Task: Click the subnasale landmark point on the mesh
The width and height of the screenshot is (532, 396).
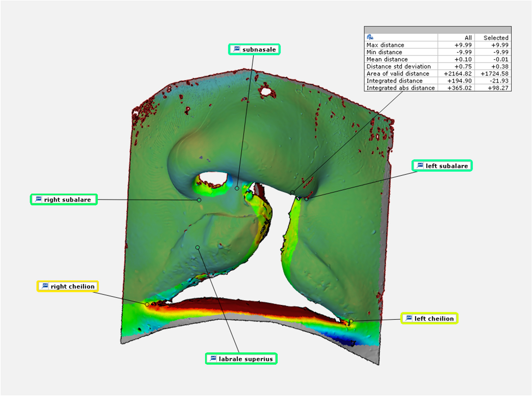Action: point(237,189)
